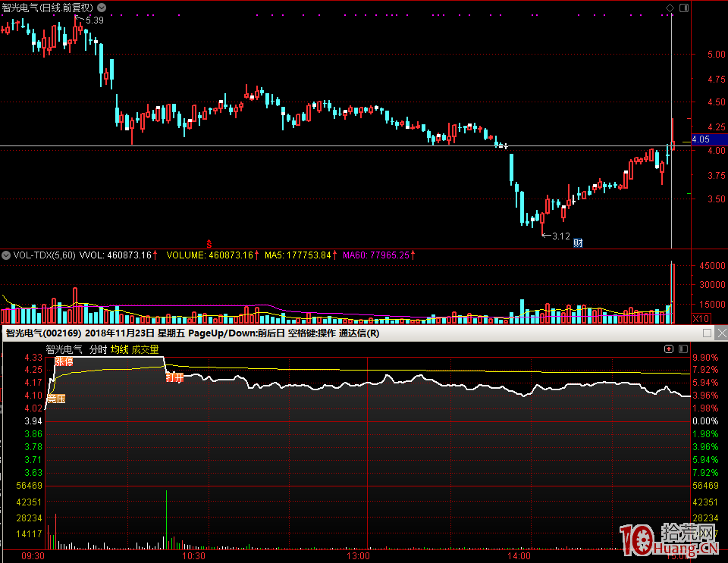Click the 56469 volume label on the left axis
Viewport: 728px width, 563px height.
point(29,486)
